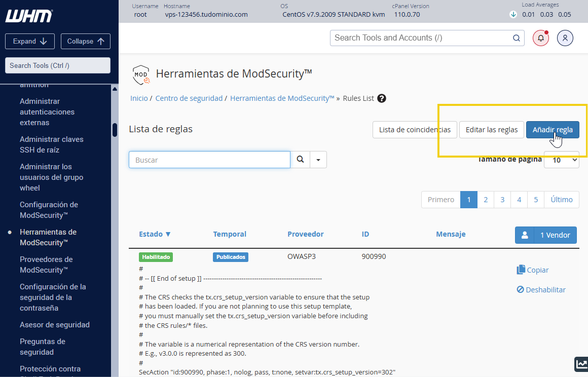Open Administrar los usuarios del grupo wheel
Image resolution: width=588 pixels, height=377 pixels.
[52, 177]
